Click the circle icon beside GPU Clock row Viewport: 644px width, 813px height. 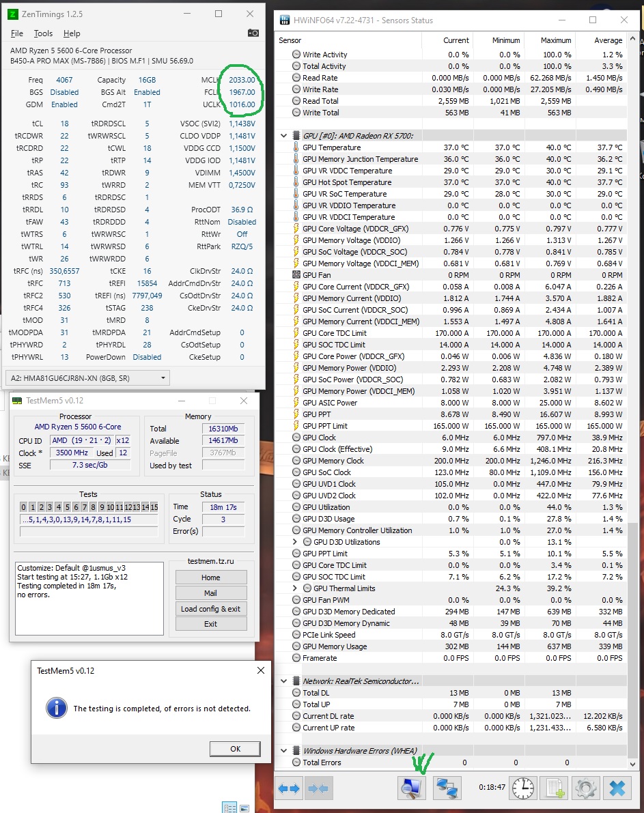(x=296, y=438)
